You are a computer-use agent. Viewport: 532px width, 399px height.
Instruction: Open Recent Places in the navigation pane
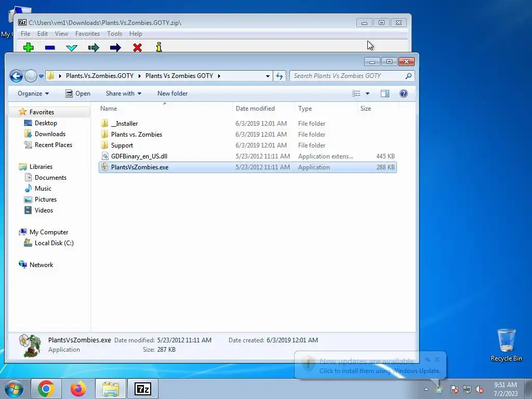click(x=54, y=144)
